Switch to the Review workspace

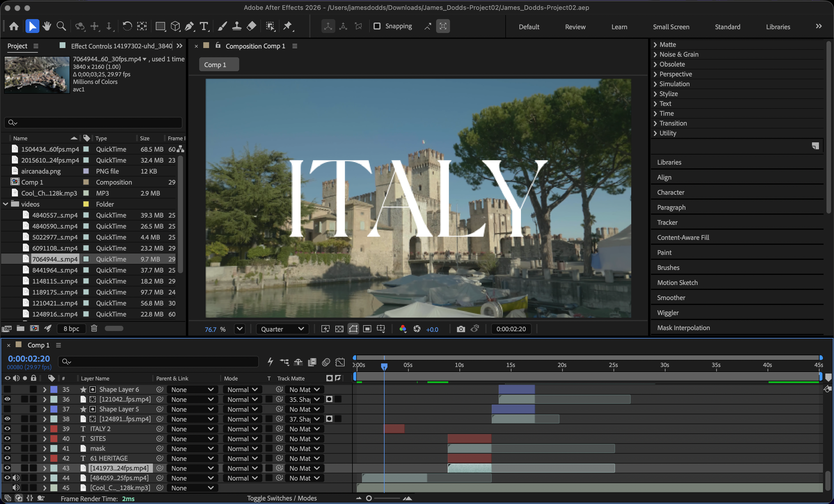[x=575, y=27]
